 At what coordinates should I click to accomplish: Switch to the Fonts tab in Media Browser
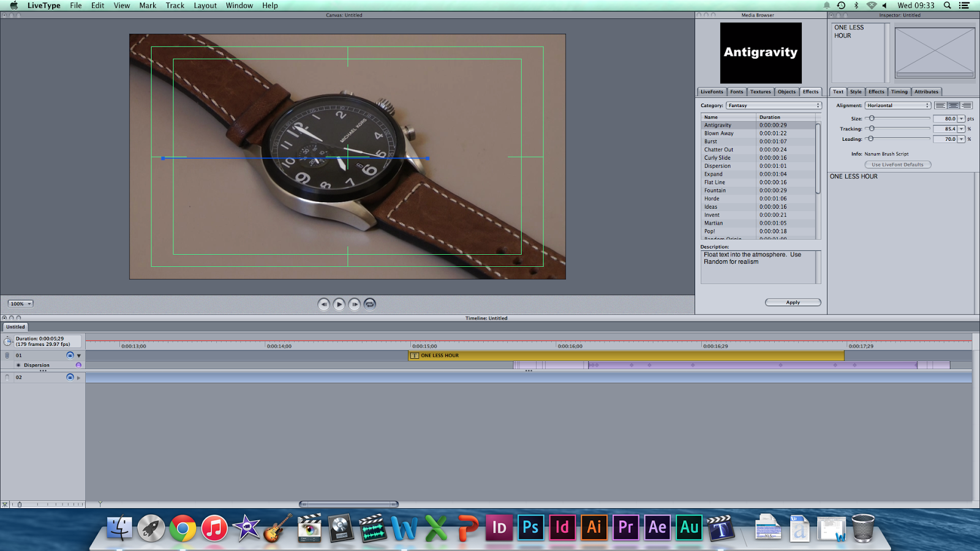point(737,92)
